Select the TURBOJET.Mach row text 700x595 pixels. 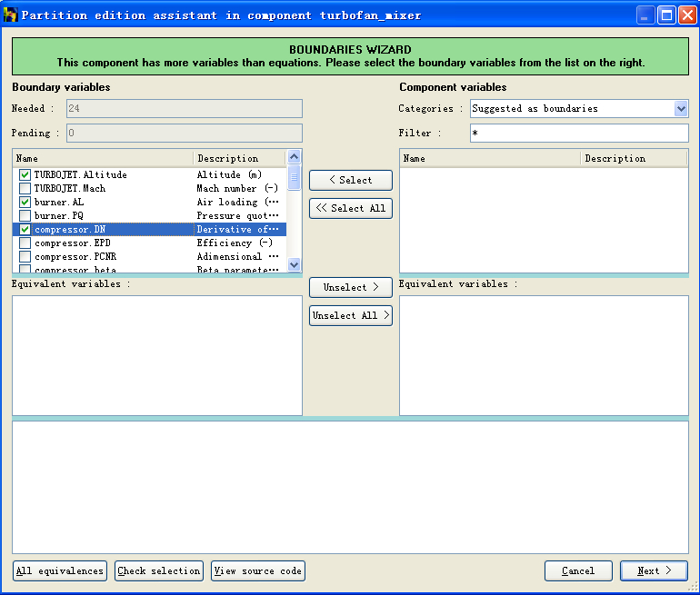[70, 189]
